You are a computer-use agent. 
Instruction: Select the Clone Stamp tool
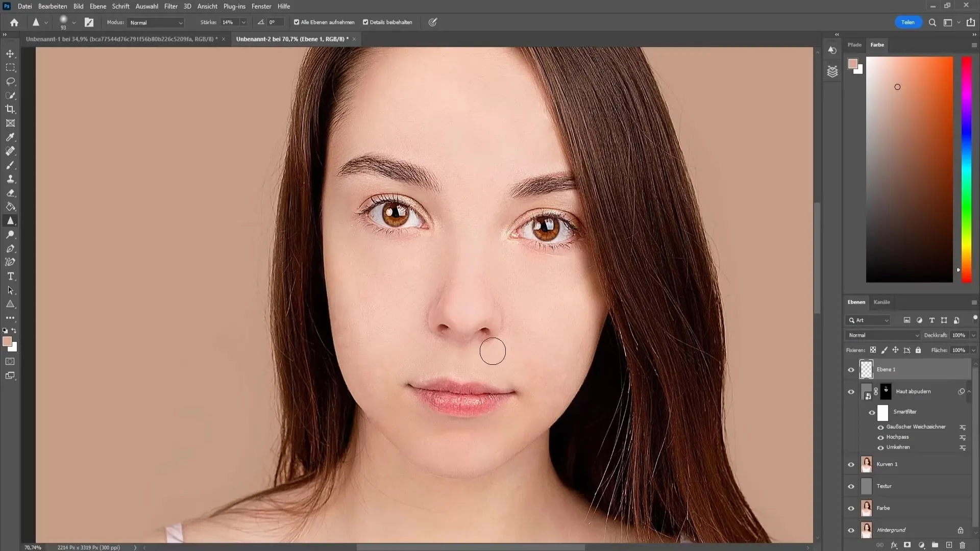(10, 178)
